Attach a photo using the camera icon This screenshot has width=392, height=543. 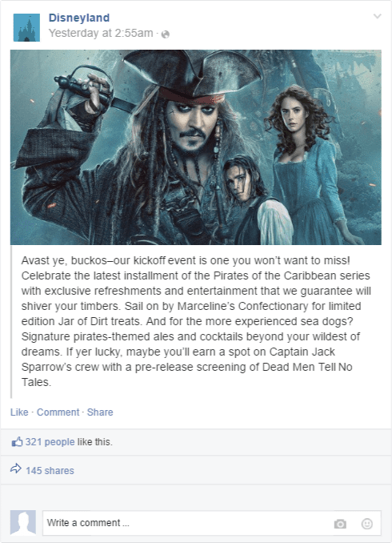click(340, 524)
